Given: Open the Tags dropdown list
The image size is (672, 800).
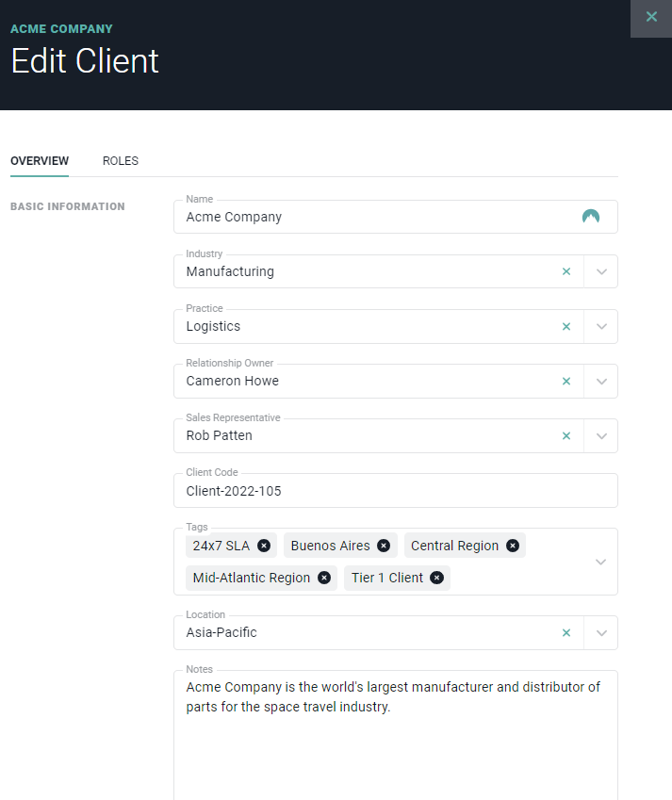Looking at the screenshot, I should (x=601, y=562).
